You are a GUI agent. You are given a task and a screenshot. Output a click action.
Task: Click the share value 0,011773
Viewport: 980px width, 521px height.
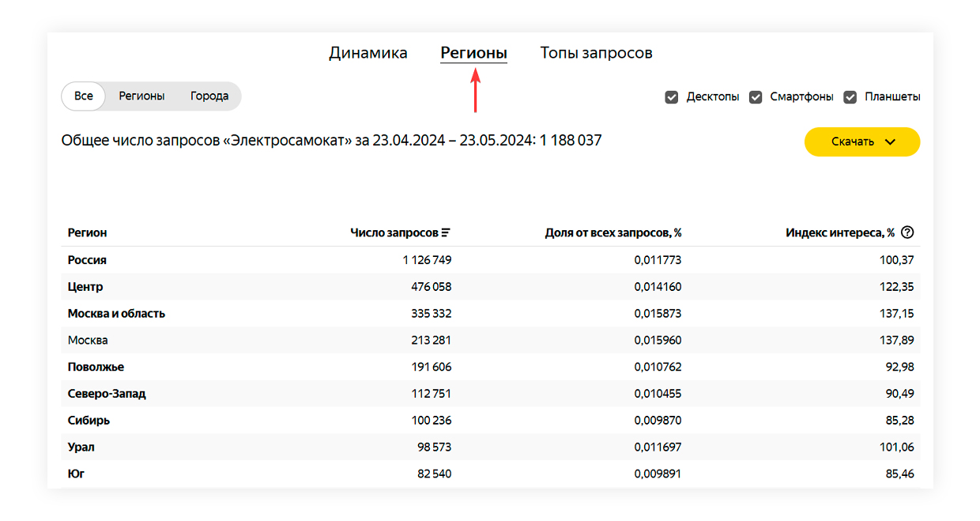pyautogui.click(x=658, y=260)
